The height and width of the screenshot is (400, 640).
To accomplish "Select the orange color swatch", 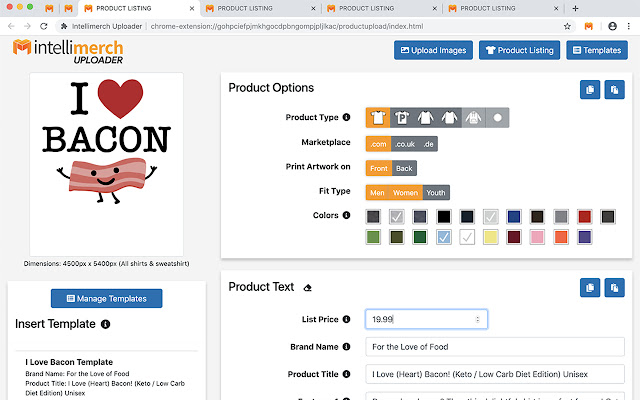I will point(561,237).
